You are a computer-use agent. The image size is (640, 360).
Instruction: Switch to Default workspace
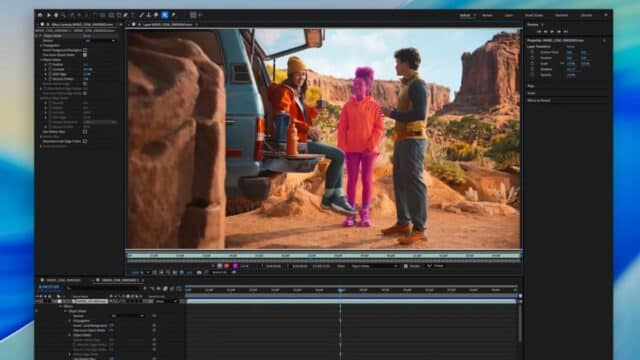[465, 15]
